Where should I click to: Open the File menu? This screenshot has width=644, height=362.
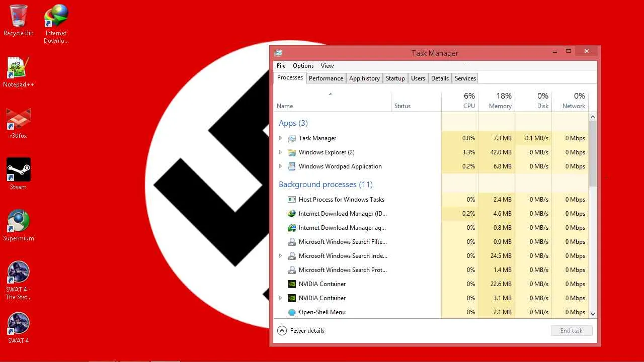(x=281, y=66)
